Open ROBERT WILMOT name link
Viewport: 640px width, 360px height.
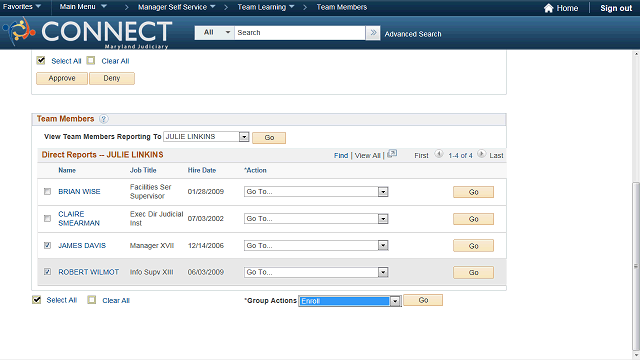coord(89,272)
